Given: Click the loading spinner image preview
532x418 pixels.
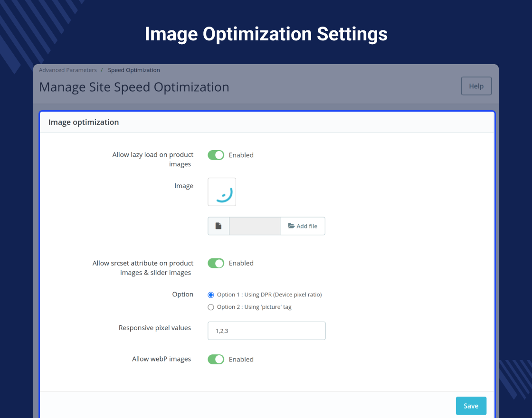Looking at the screenshot, I should (x=222, y=192).
